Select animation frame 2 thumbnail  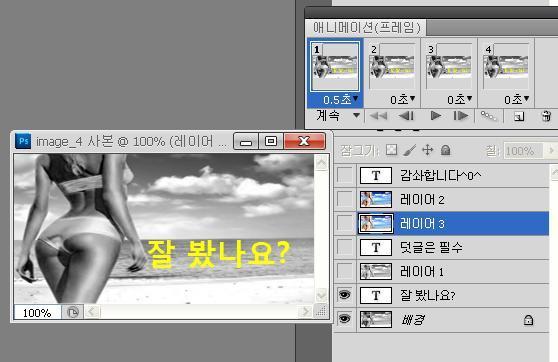point(392,67)
